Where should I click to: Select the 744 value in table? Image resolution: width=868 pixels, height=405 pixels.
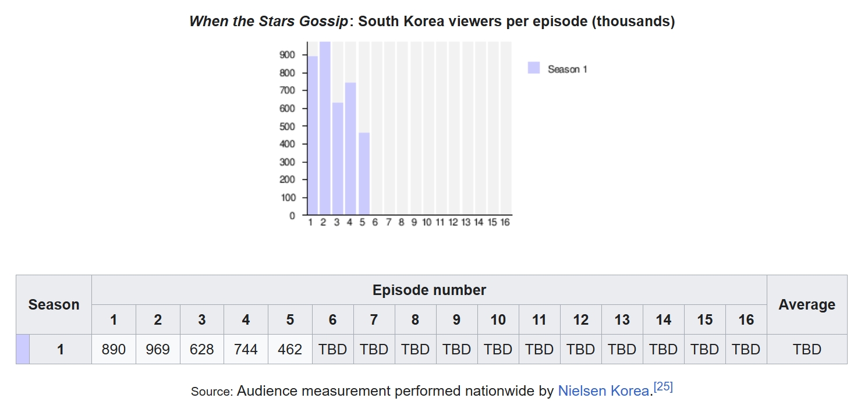246,349
